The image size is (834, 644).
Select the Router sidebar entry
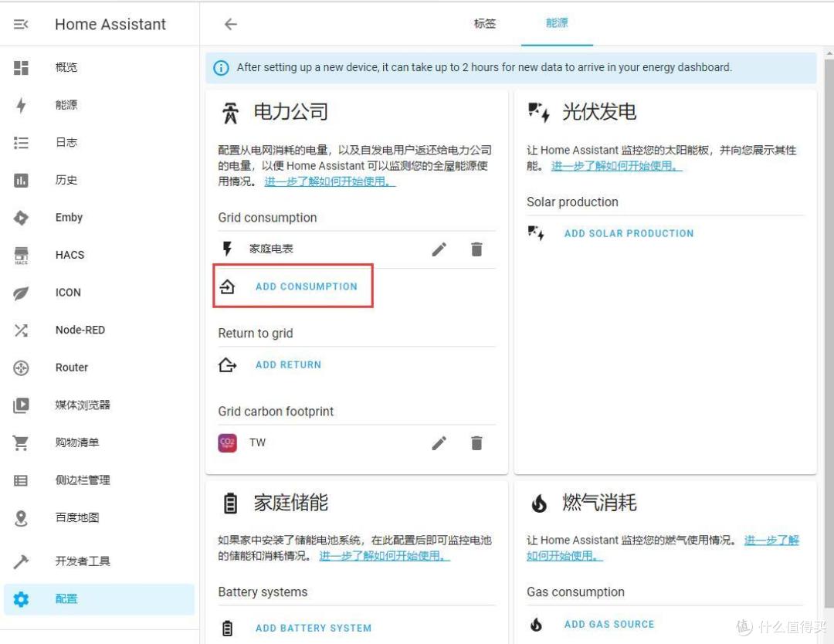click(99, 368)
